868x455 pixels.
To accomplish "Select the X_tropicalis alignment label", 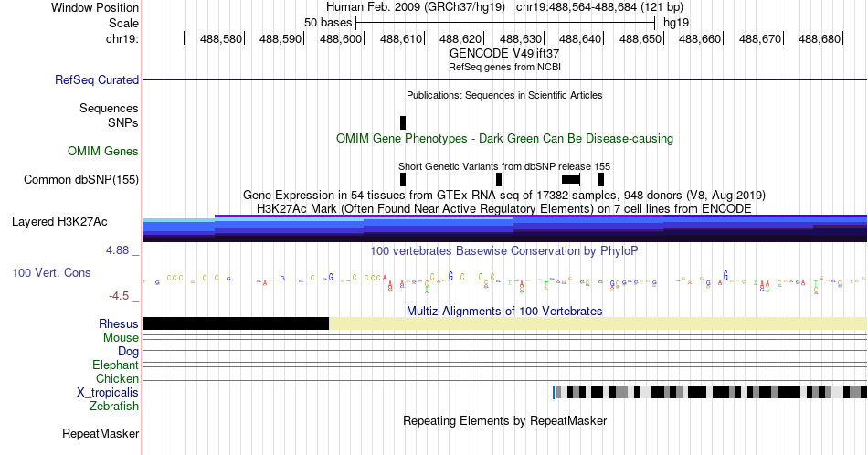I will coord(108,393).
